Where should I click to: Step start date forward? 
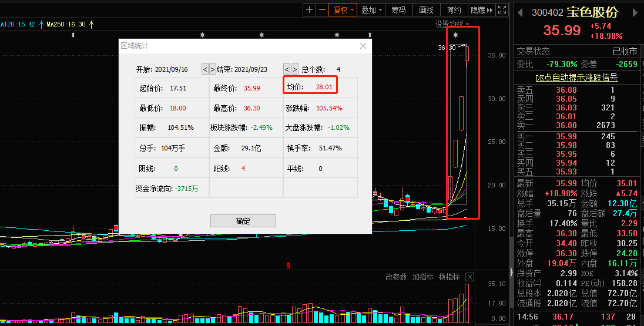coord(212,69)
